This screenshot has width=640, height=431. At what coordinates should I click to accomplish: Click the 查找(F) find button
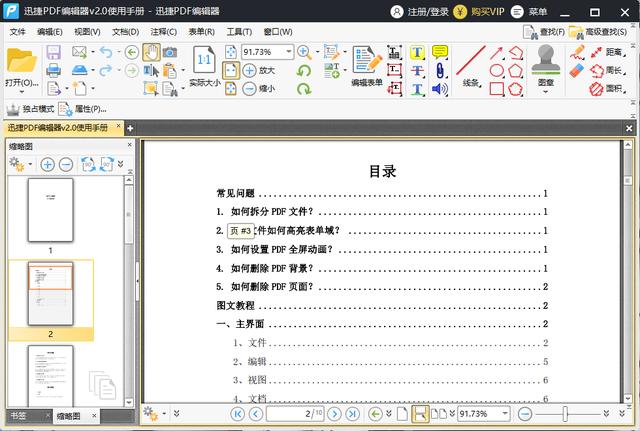click(x=544, y=32)
